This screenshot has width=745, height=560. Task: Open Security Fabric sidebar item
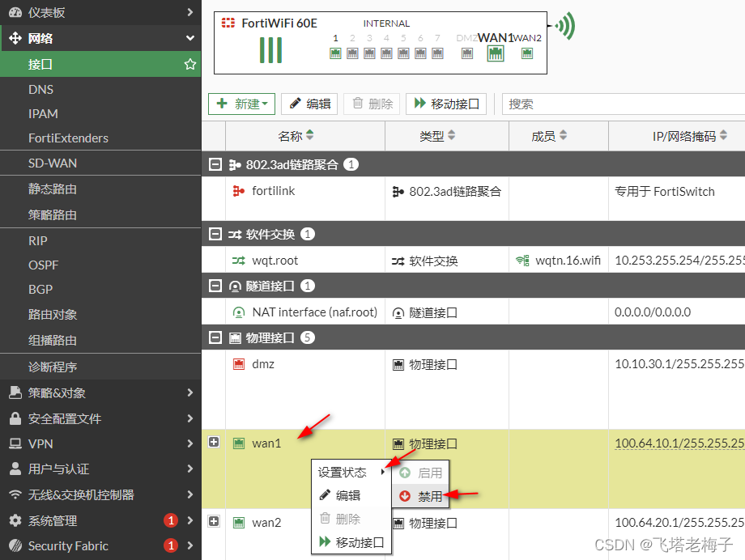click(x=100, y=546)
